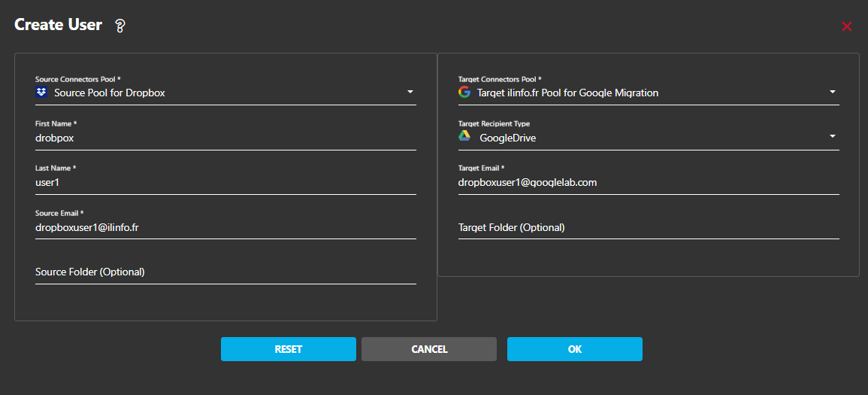
Task: Edit the Source Email field
Action: pyautogui.click(x=225, y=228)
